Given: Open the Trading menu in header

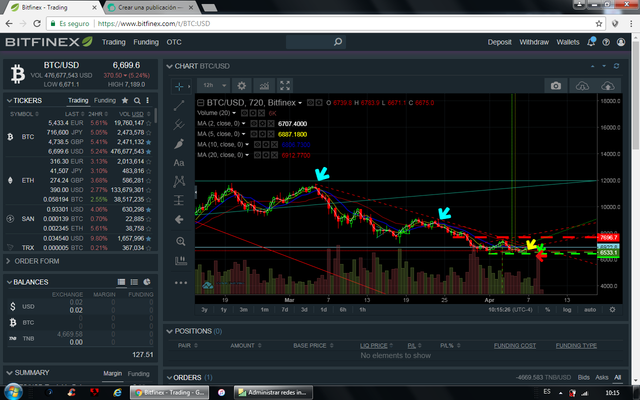Looking at the screenshot, I should click(113, 42).
